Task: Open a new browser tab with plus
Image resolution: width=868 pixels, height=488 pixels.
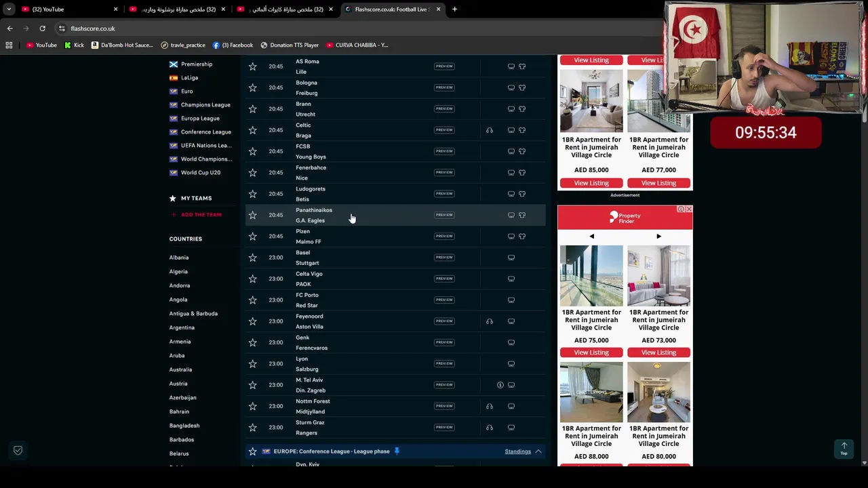Action: (x=454, y=9)
